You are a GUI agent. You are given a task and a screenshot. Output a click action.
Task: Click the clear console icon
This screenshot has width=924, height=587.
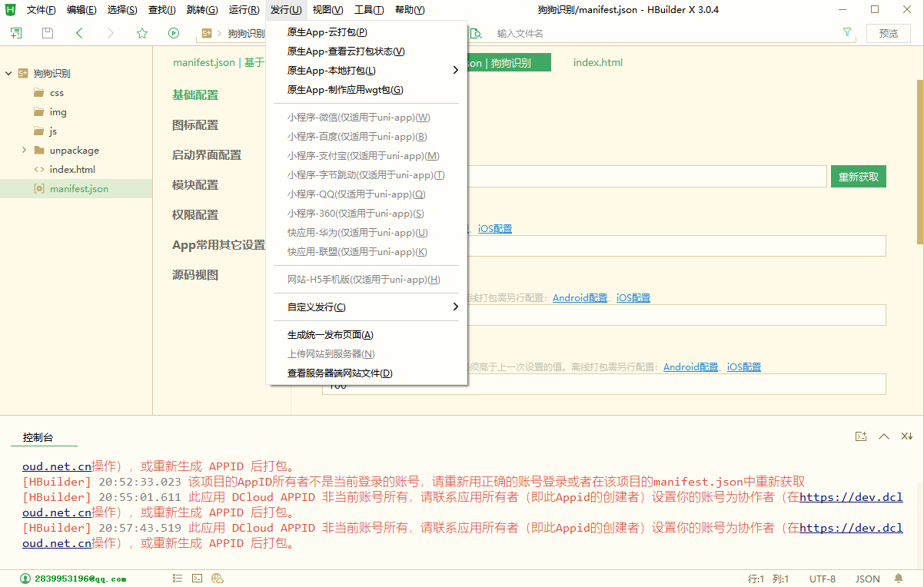tap(861, 436)
